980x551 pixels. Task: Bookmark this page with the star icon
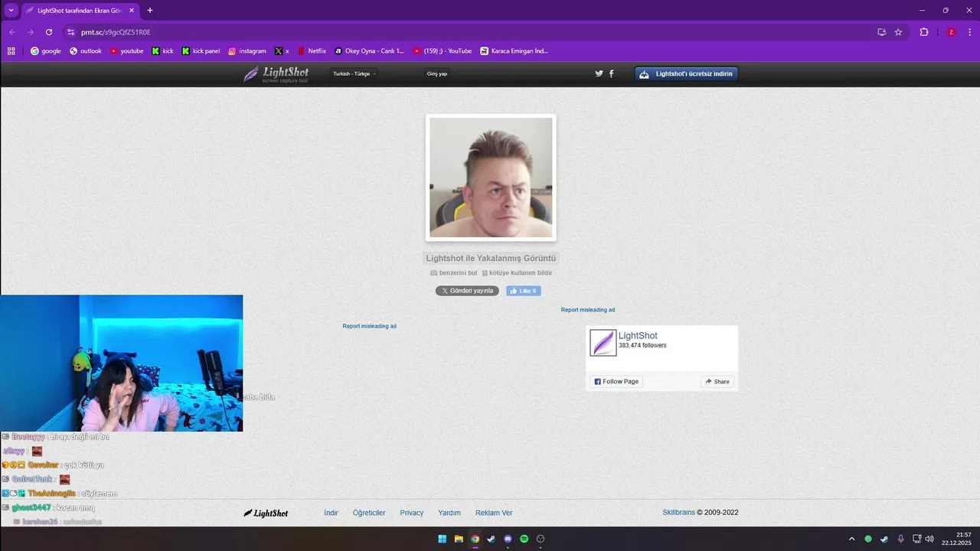898,32
